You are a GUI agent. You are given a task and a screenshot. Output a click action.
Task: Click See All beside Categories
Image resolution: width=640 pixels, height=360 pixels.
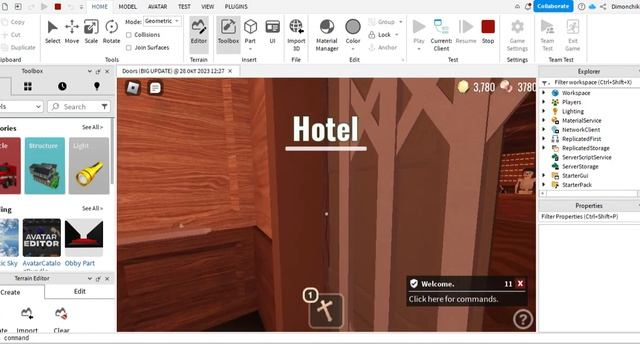[92, 127]
